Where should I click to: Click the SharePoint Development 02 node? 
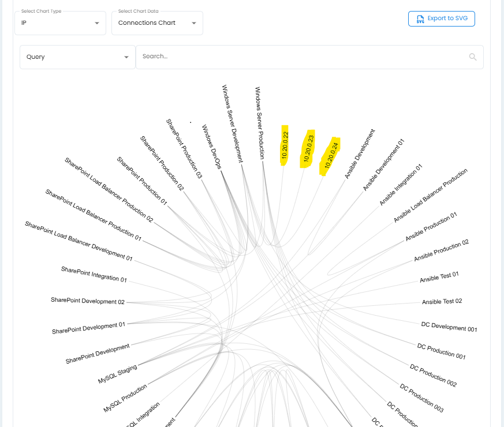tap(87, 301)
